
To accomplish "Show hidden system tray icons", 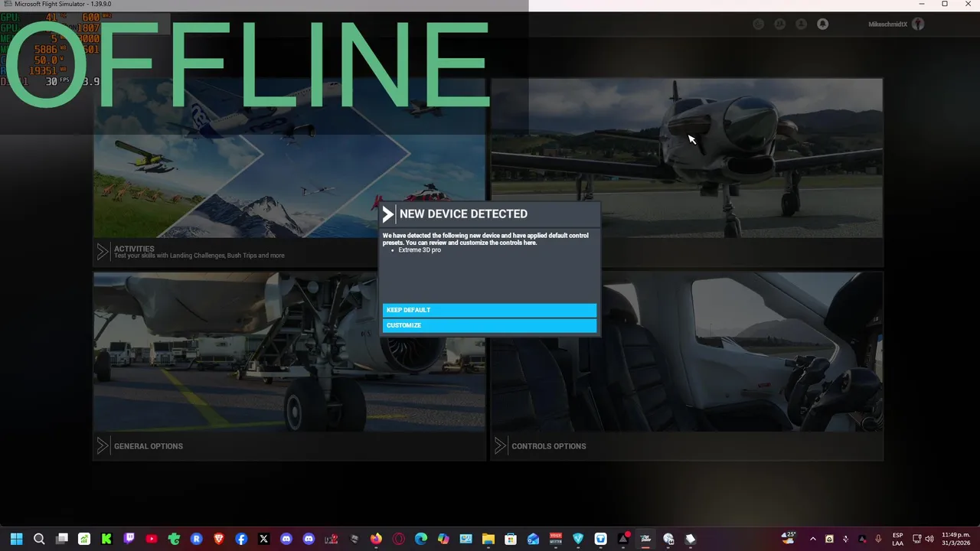I will (x=813, y=539).
